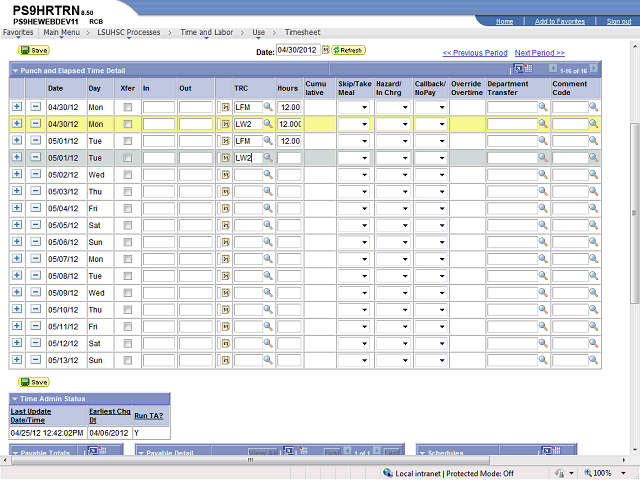Open TRC lookup magnifier for 04/30/12 LFM row

click(x=268, y=106)
